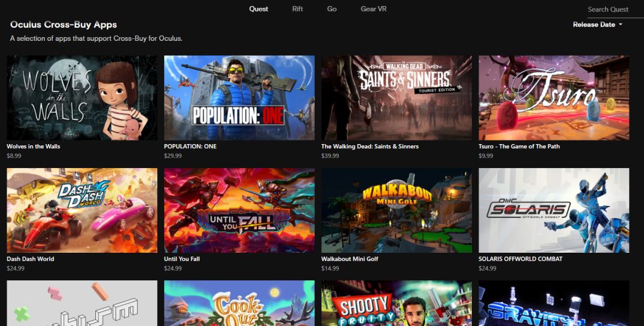Viewport: 644px width, 326px height.
Task: Open the Tsuro game cover image
Action: 553,98
